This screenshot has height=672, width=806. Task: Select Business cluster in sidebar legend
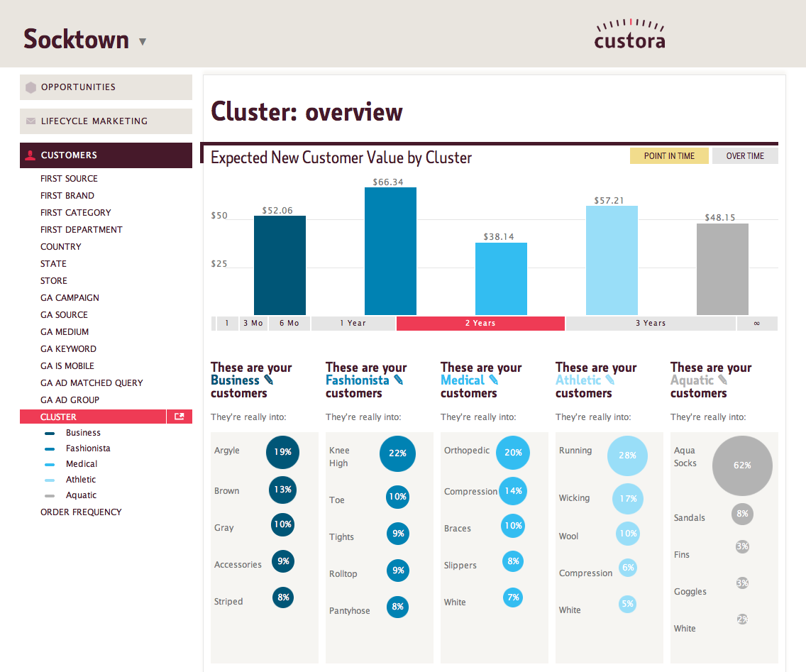point(83,432)
